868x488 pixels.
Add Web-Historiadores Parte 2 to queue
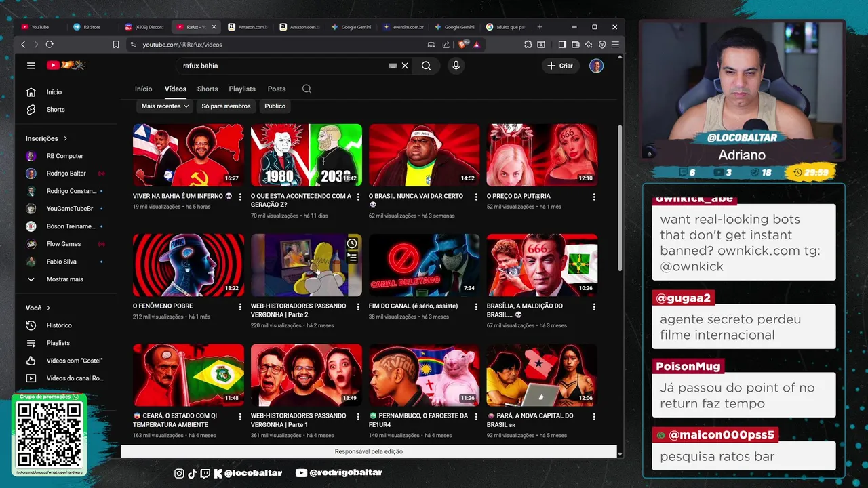pyautogui.click(x=352, y=258)
